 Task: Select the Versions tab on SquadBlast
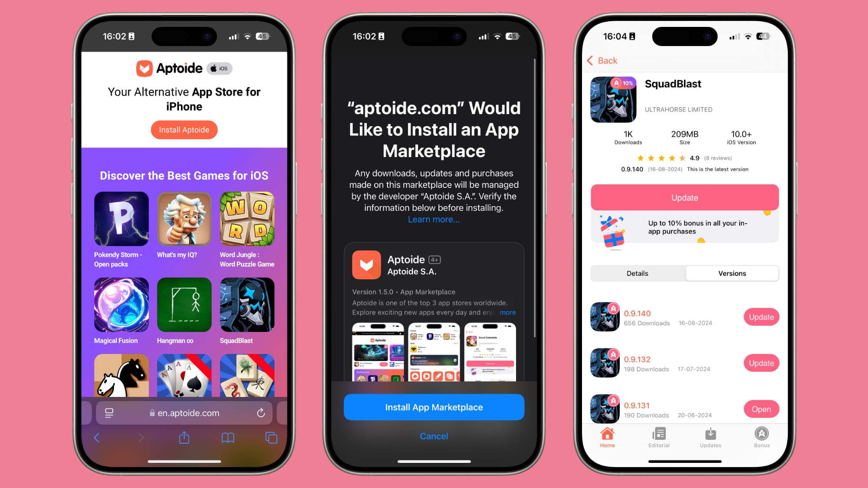click(x=732, y=273)
